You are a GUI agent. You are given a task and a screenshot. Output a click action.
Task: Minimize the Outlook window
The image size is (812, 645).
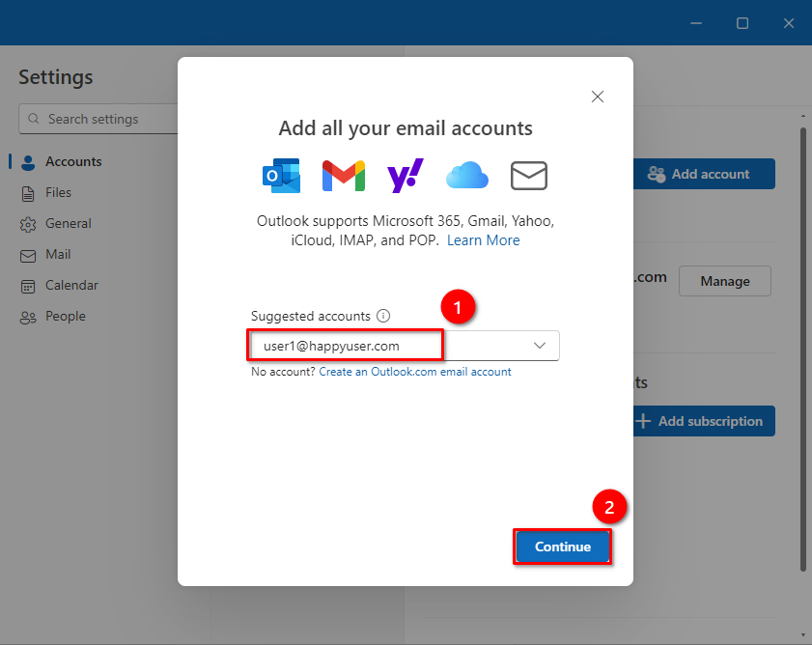696,23
